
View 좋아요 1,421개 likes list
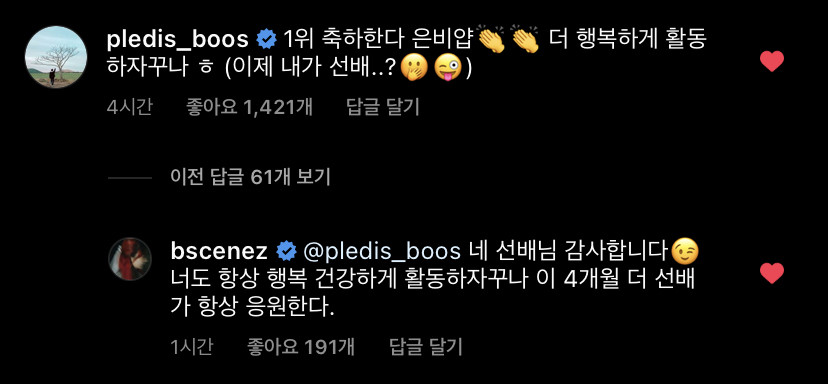pos(249,107)
